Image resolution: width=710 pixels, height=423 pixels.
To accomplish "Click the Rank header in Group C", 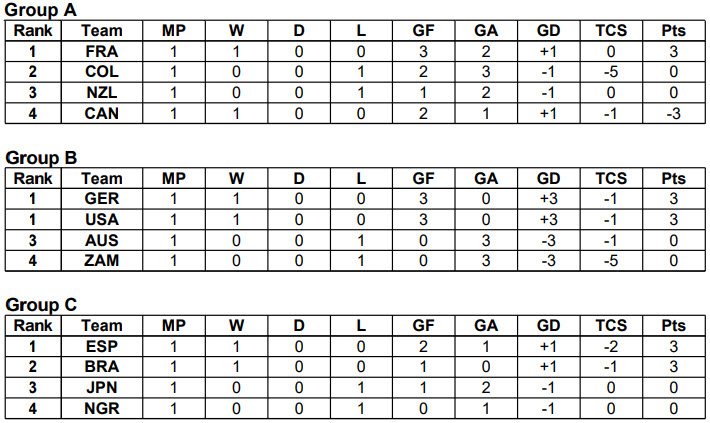I will point(32,325).
